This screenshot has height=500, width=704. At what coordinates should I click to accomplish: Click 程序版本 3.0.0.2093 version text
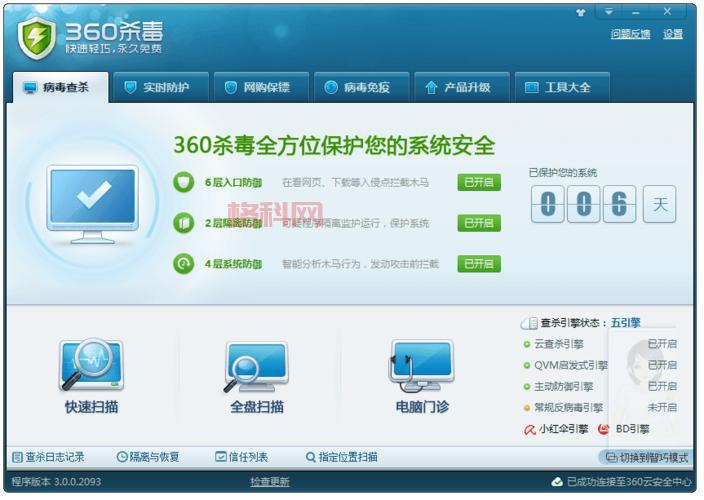point(56,482)
